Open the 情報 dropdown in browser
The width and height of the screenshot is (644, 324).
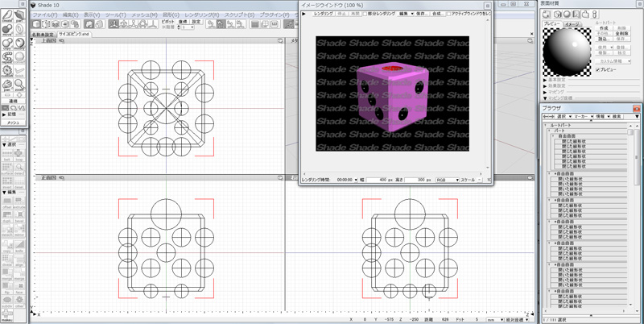pyautogui.click(x=602, y=117)
